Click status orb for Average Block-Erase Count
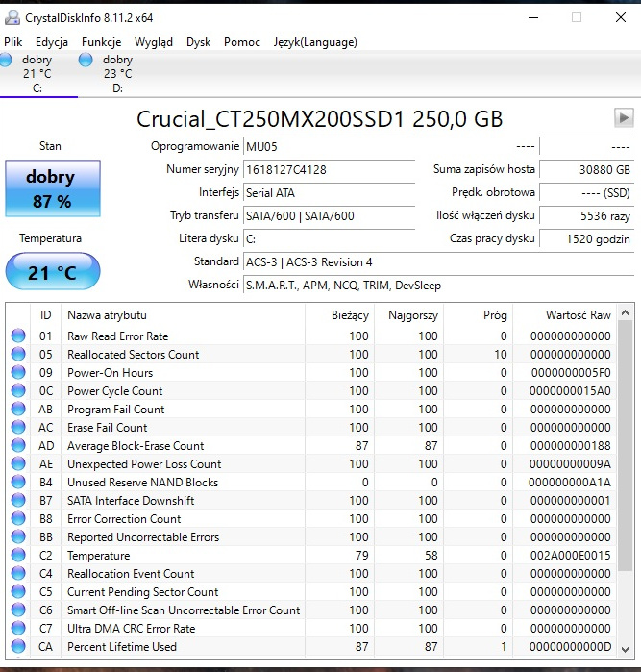The height and width of the screenshot is (672, 641). pos(18,445)
